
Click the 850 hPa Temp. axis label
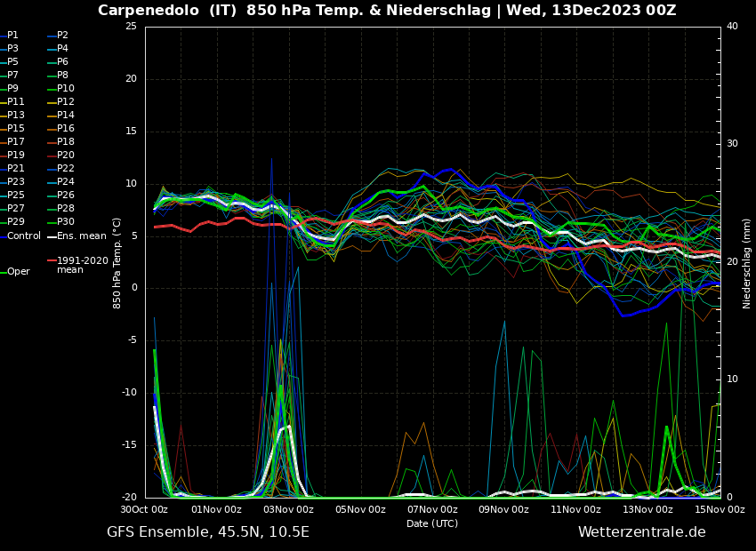pyautogui.click(x=117, y=262)
